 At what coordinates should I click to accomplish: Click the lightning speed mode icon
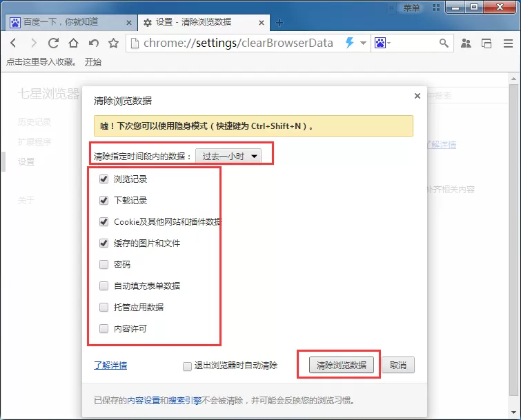pos(349,43)
